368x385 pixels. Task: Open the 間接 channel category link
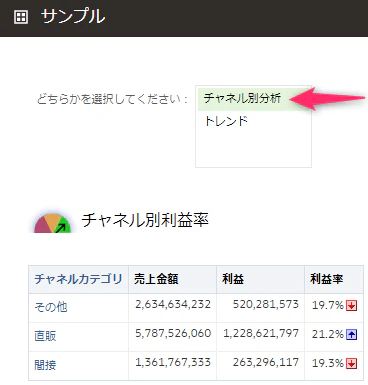[x=45, y=365]
